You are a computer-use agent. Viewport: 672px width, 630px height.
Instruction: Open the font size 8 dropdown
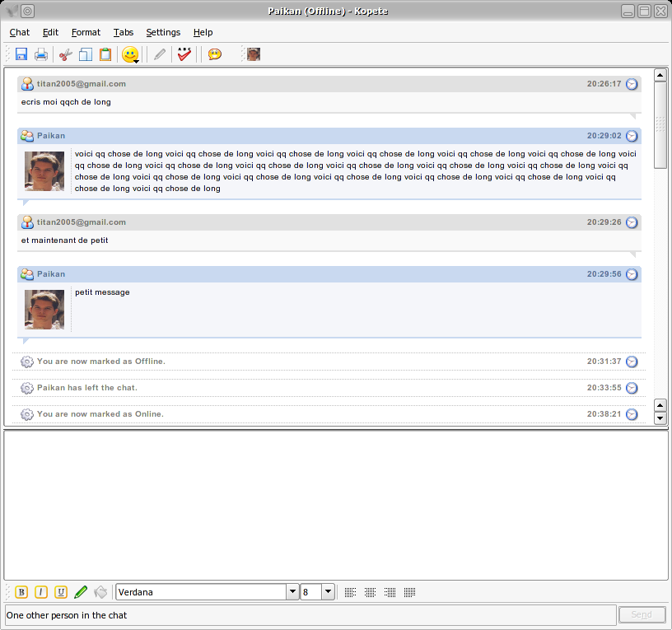coord(328,592)
